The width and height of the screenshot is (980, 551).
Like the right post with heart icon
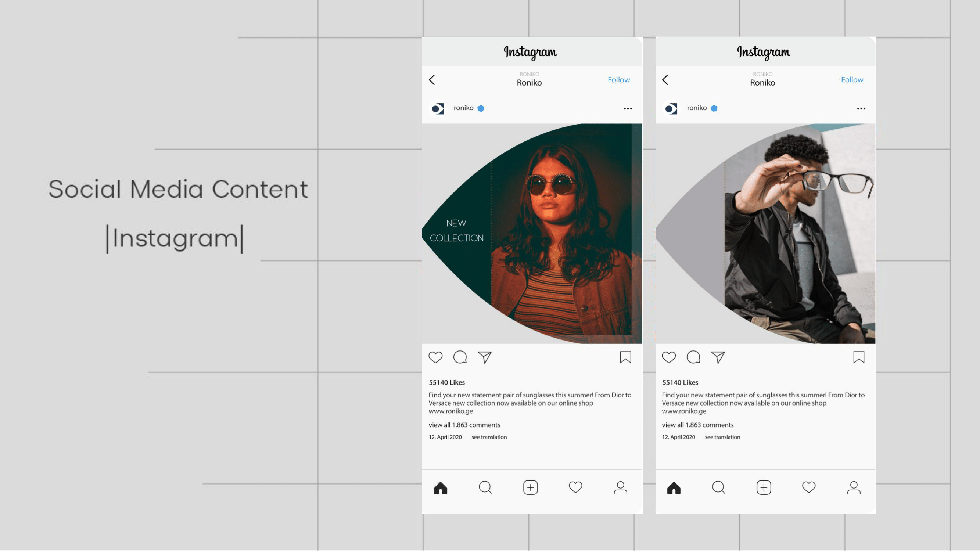pyautogui.click(x=668, y=357)
